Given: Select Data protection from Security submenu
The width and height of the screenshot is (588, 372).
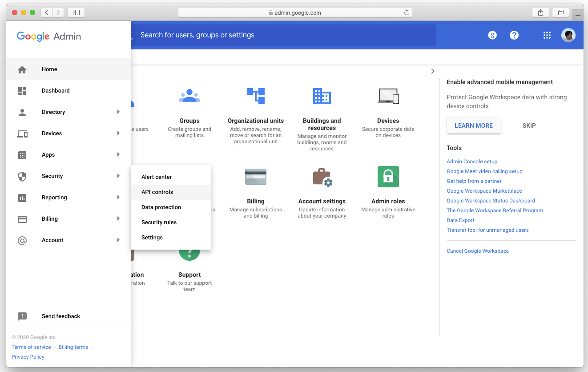Looking at the screenshot, I should pyautogui.click(x=171, y=207).
